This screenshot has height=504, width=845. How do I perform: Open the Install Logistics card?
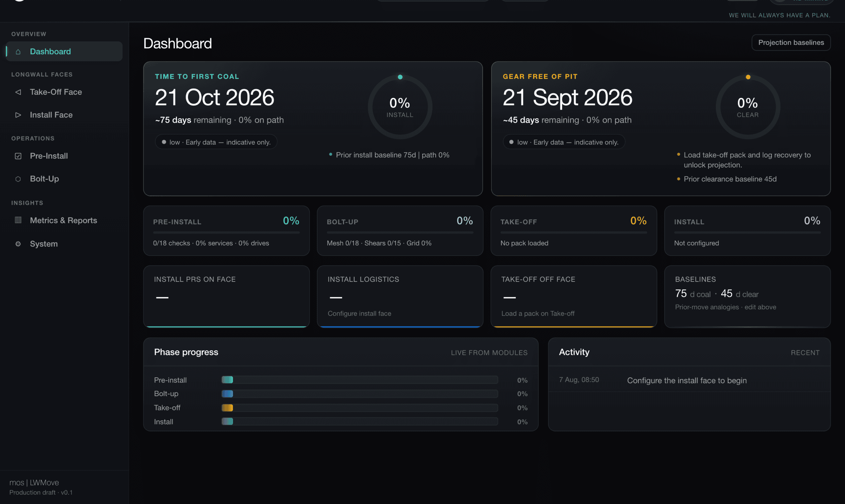[400, 297]
